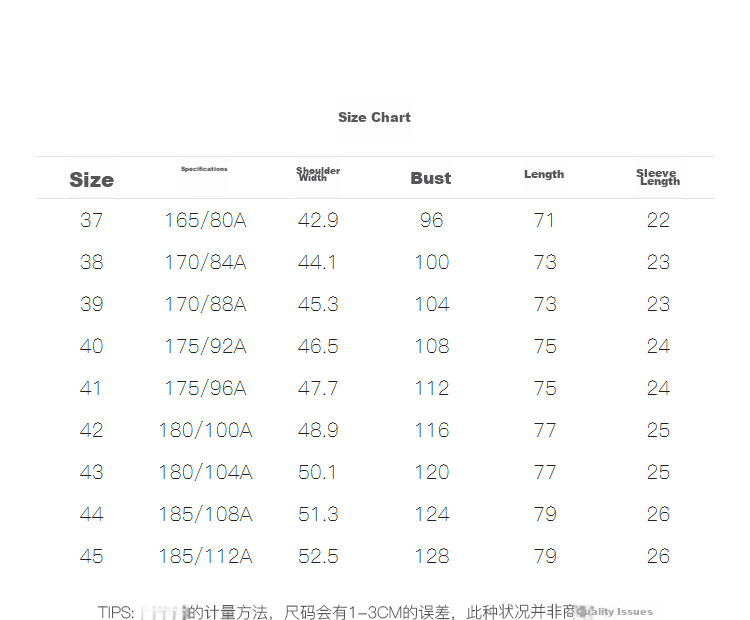Select size 41 row label
The height and width of the screenshot is (620, 750).
[x=90, y=388]
